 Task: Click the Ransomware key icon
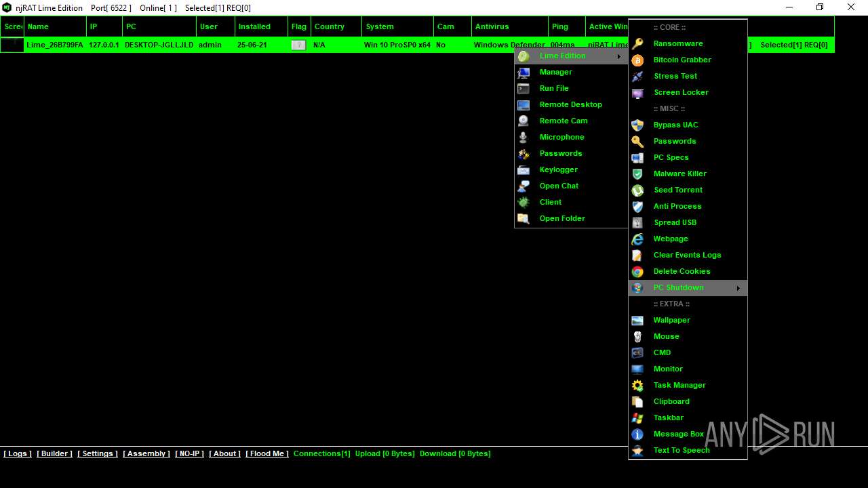[x=637, y=43]
